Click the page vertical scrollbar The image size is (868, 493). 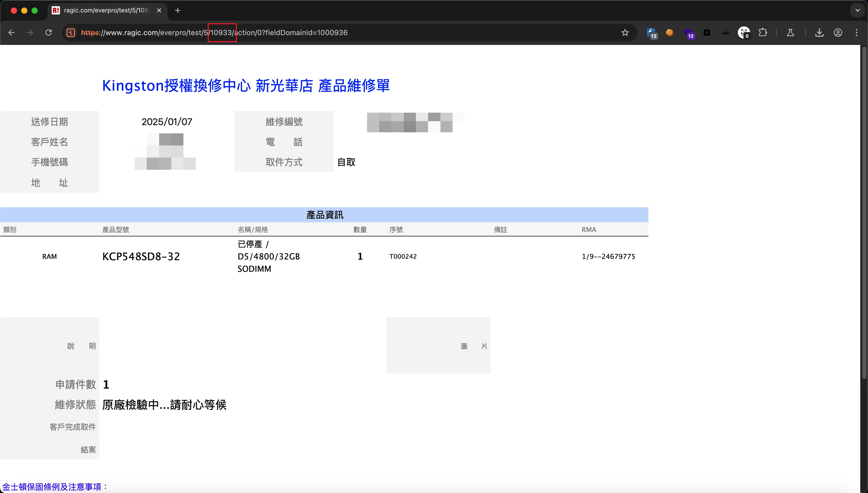tap(864, 213)
